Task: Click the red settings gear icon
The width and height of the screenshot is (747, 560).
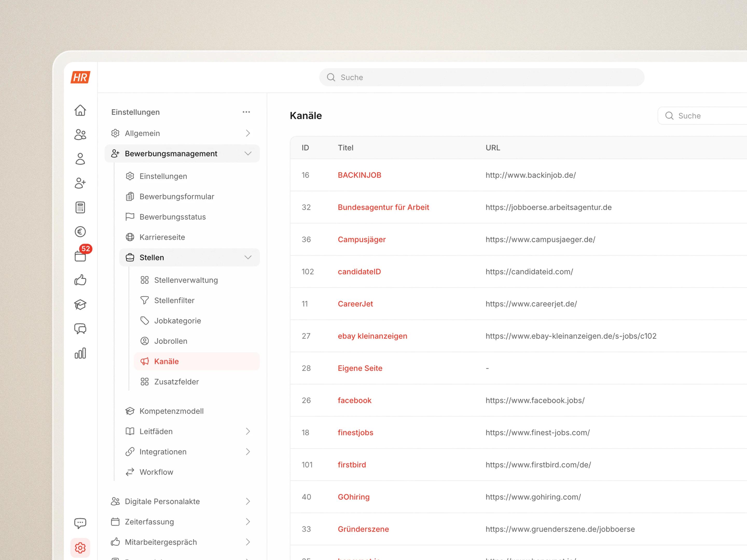Action: click(80, 548)
